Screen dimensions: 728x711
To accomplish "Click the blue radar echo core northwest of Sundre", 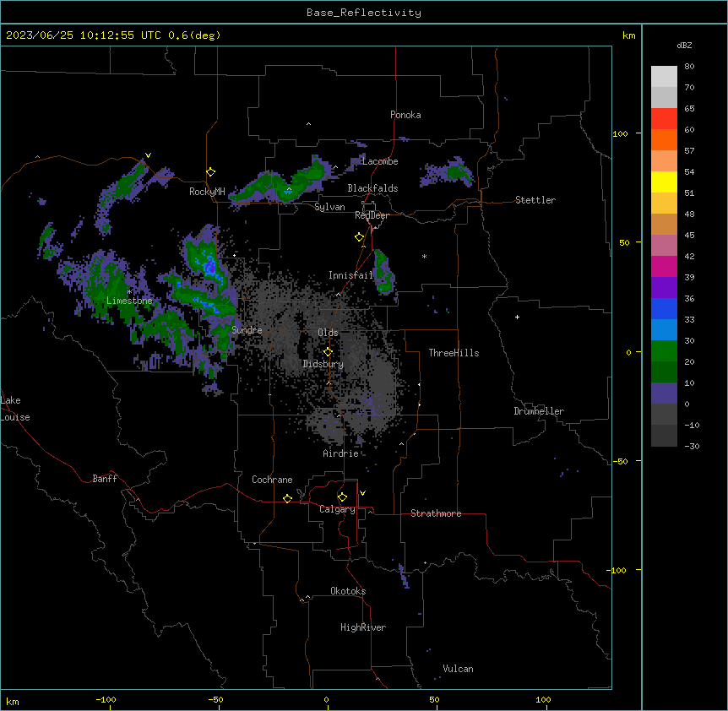I will click(209, 267).
